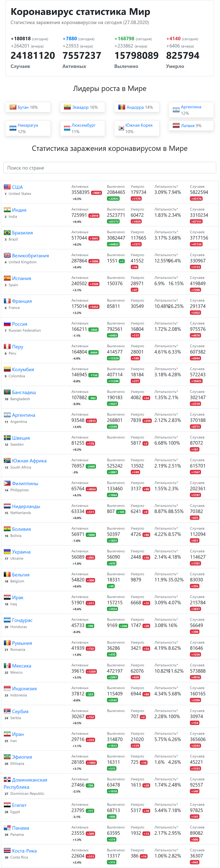Open the Коста-Рика country link

coord(24,851)
